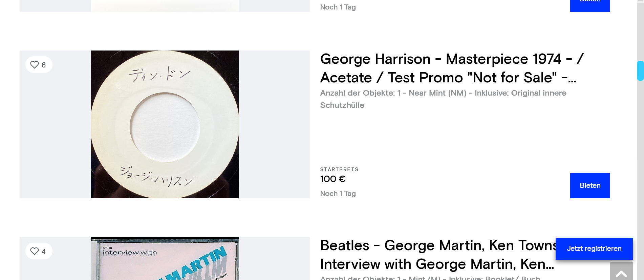Click the like count 6 beside the heart
The image size is (644, 280).
44,65
